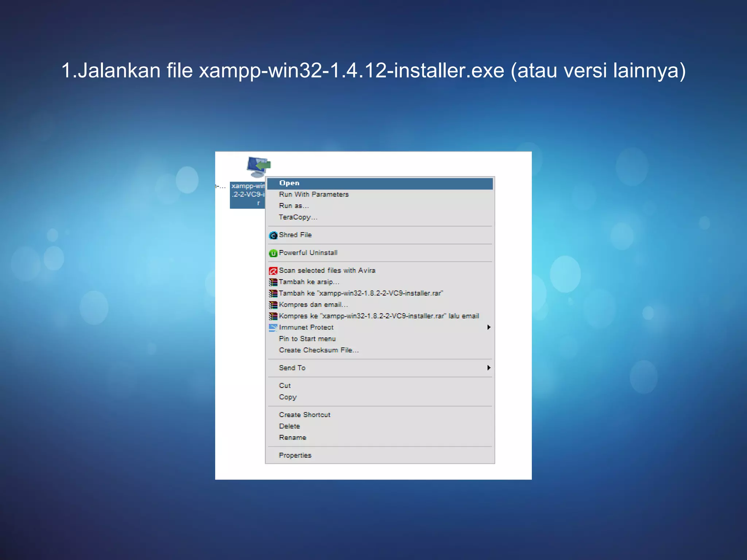This screenshot has width=747, height=560.
Task: Select the xampp-win file name label
Action: (x=248, y=195)
